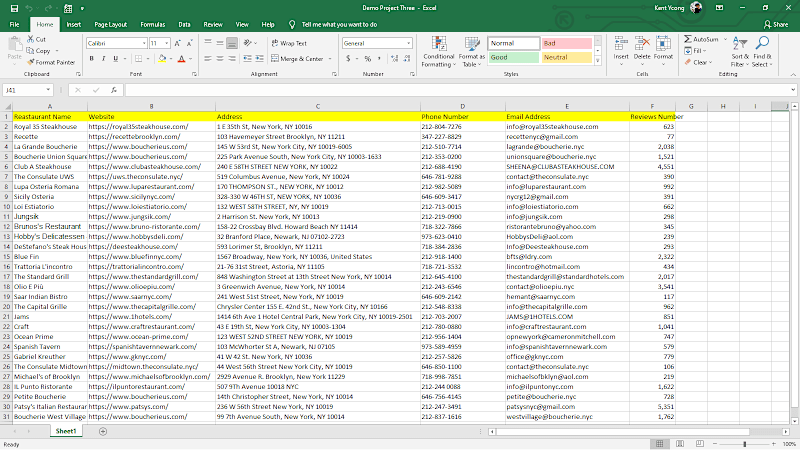Apply accounting dollar number format
This screenshot has height=450, width=800.
pyautogui.click(x=348, y=59)
